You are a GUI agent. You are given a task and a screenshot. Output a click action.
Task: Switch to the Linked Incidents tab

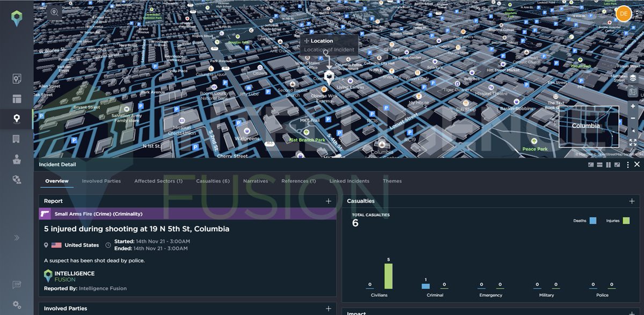pos(349,181)
